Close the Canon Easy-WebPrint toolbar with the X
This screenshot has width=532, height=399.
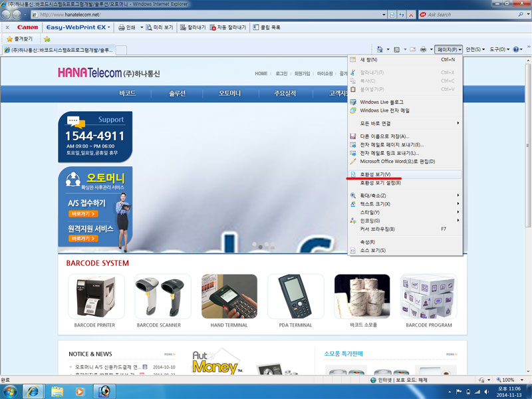(x=7, y=27)
